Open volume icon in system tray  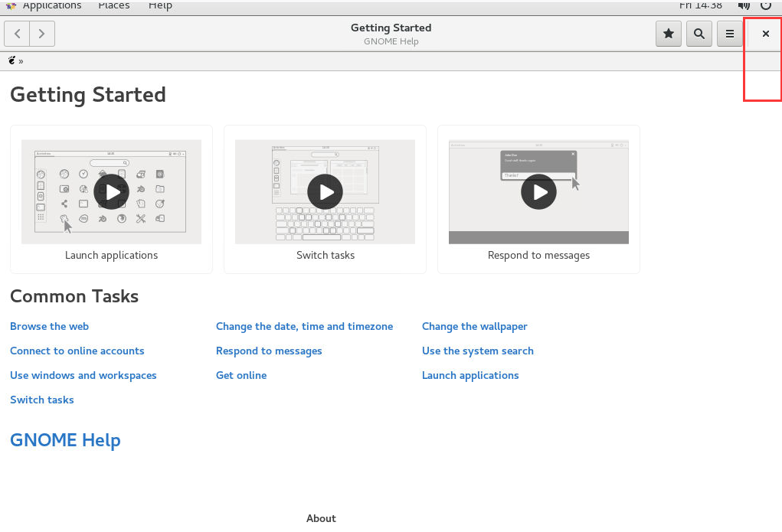tap(744, 5)
